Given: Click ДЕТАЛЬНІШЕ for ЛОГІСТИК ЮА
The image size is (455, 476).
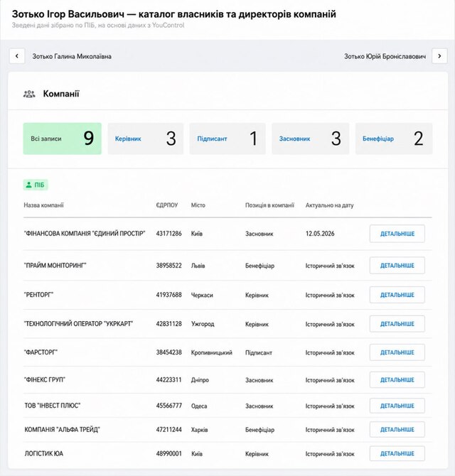Looking at the screenshot, I should (x=397, y=453).
